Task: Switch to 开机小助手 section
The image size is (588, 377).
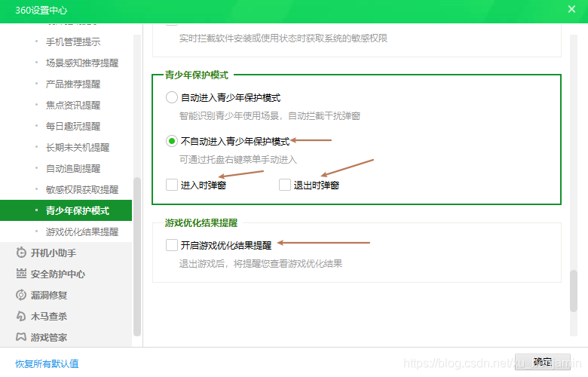Action: [x=66, y=253]
